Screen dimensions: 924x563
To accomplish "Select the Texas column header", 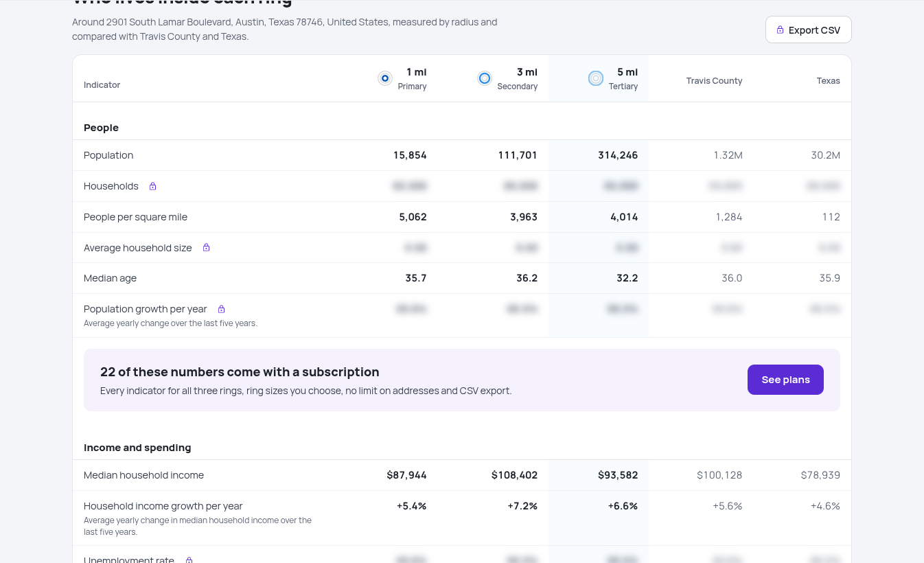I will [828, 80].
